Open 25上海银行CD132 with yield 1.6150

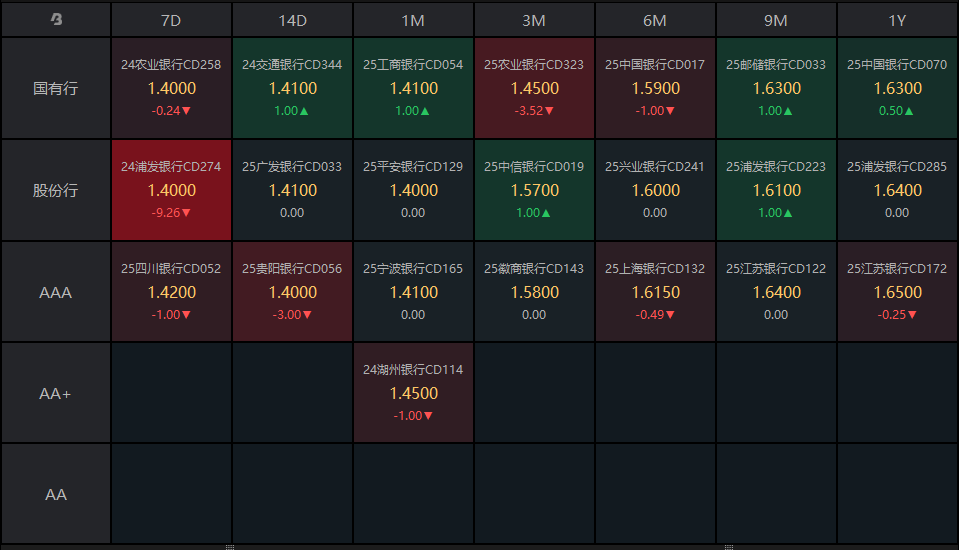point(655,292)
